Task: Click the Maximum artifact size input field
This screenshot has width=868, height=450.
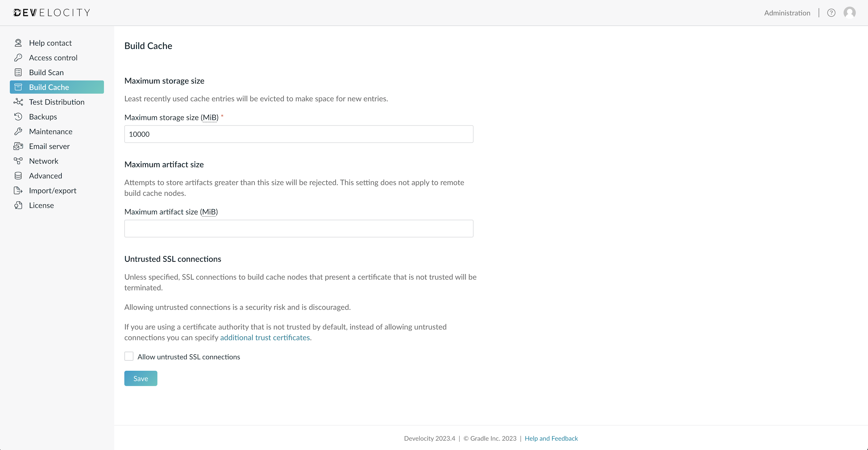Action: [299, 228]
